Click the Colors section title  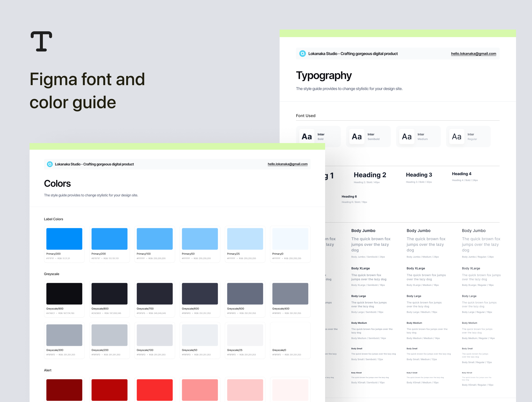click(x=57, y=183)
